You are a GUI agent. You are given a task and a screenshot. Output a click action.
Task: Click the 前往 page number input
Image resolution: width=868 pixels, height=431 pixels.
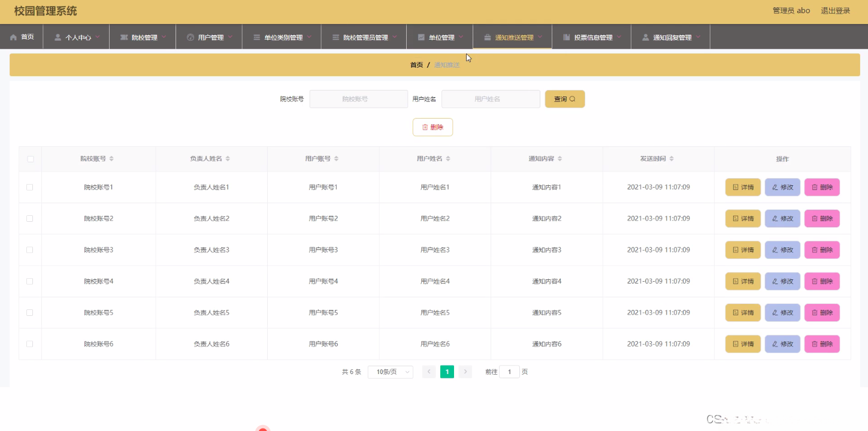509,372
